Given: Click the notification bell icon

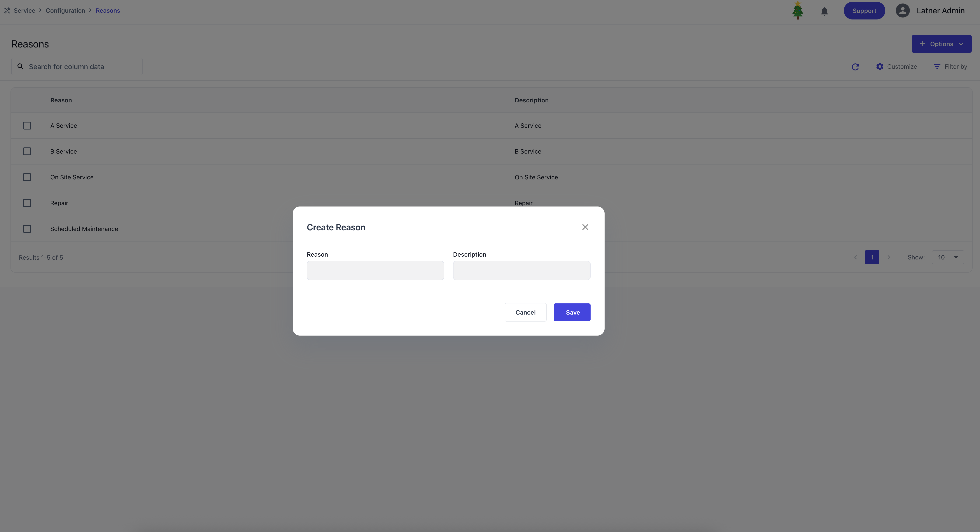Looking at the screenshot, I should (824, 11).
